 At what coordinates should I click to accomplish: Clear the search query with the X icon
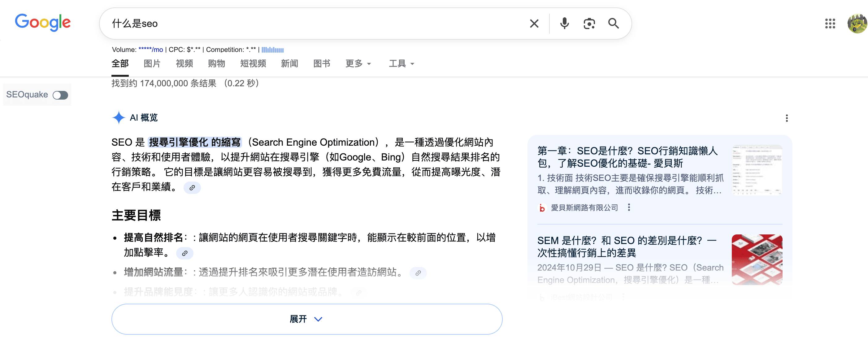click(x=534, y=24)
